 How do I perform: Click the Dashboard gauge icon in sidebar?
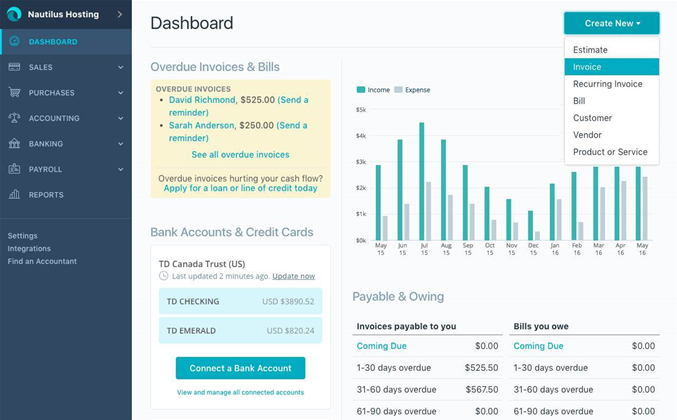click(x=14, y=42)
